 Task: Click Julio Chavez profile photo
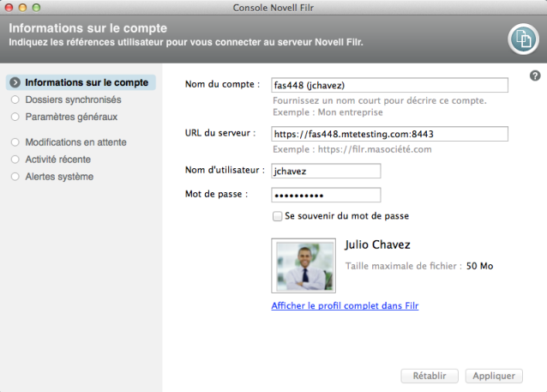(x=304, y=266)
